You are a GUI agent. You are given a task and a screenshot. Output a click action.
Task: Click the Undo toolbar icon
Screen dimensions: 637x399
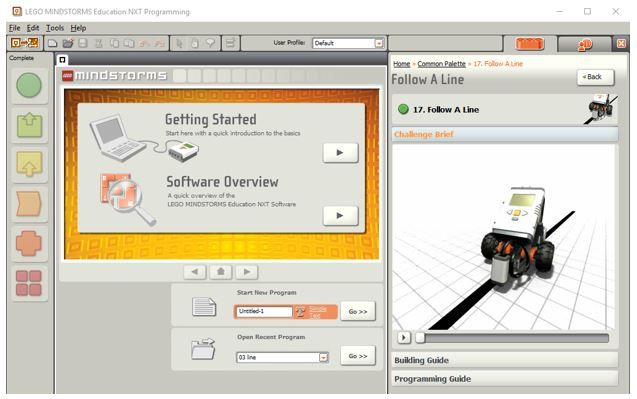[145, 43]
